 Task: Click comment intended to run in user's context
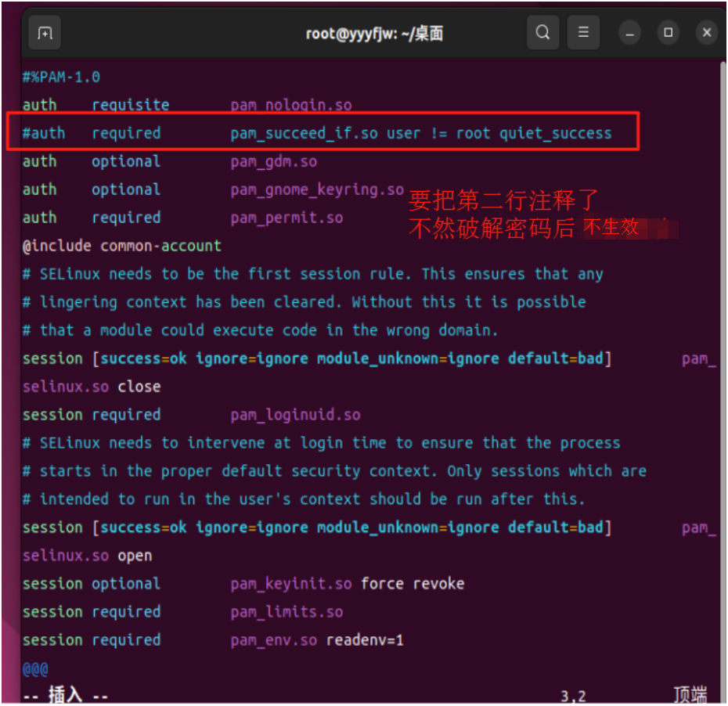coord(304,499)
